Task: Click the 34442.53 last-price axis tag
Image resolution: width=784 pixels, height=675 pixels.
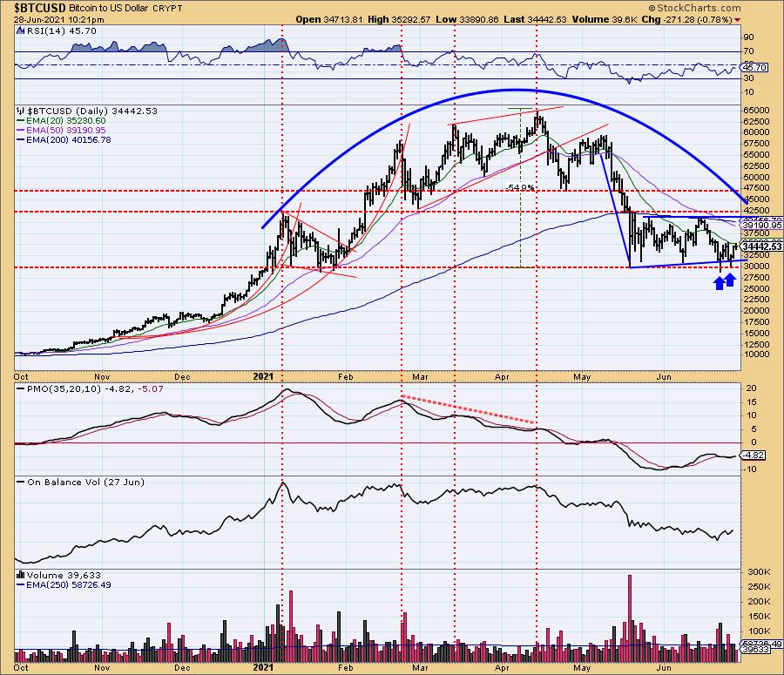Action: pyautogui.click(x=762, y=246)
